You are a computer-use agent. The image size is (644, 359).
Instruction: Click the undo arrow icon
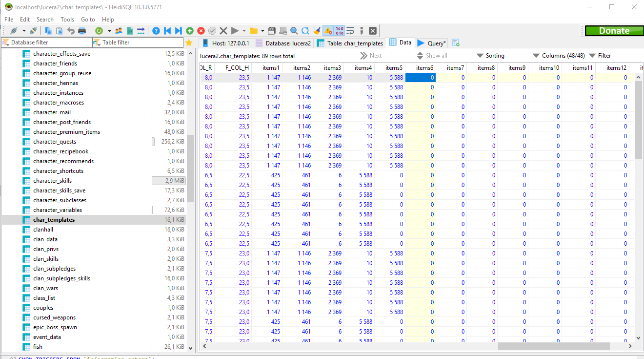click(x=71, y=31)
